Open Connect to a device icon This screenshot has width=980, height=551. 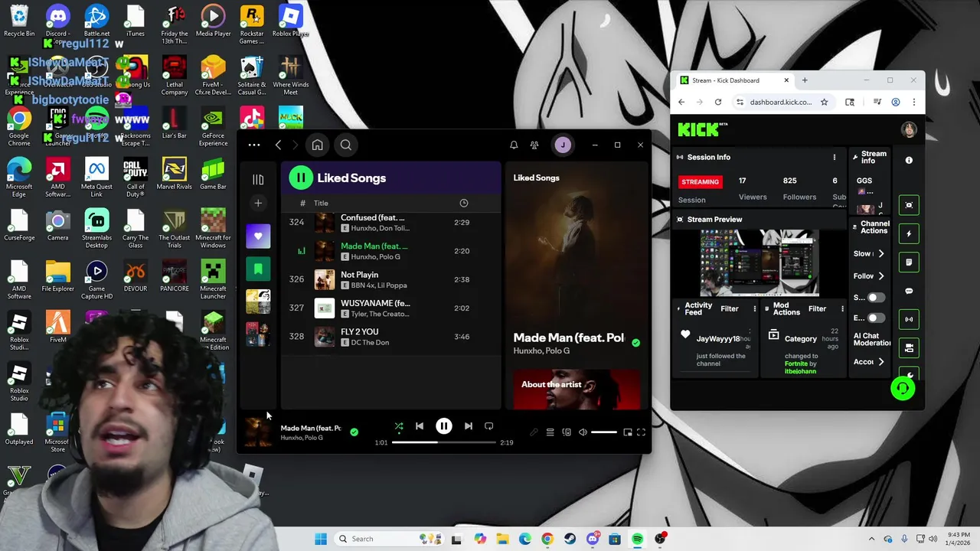(567, 432)
